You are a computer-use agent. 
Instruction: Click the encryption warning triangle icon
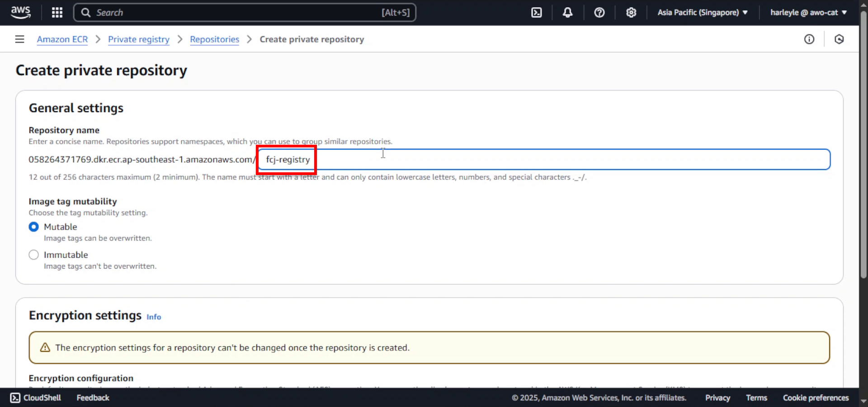[45, 347]
